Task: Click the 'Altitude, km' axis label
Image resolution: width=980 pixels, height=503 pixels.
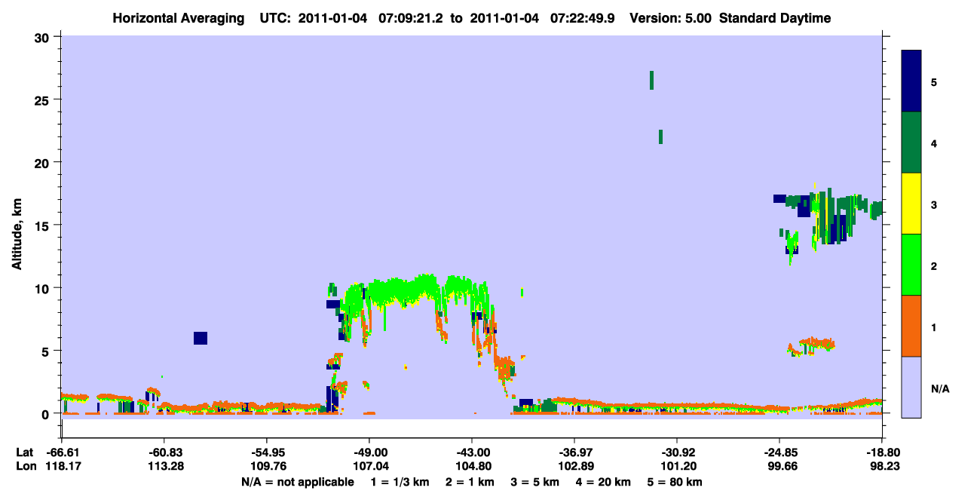Action: click(x=17, y=235)
